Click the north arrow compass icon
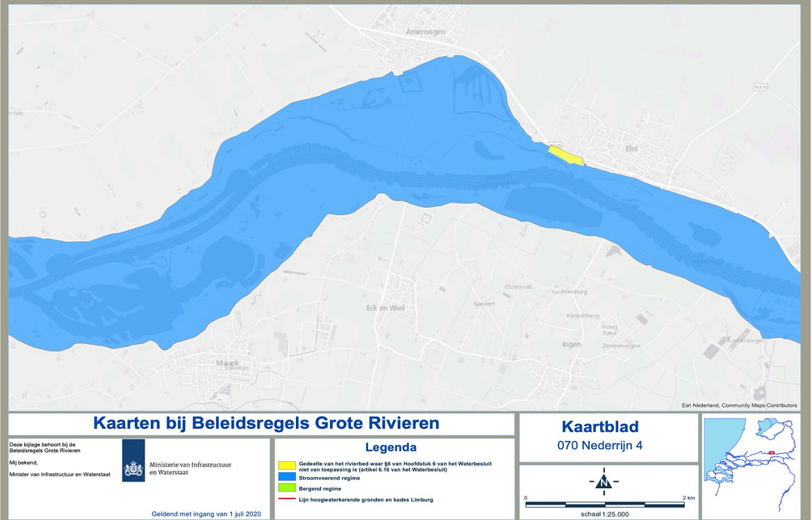Screen dimensions: 812x520 [x=604, y=482]
